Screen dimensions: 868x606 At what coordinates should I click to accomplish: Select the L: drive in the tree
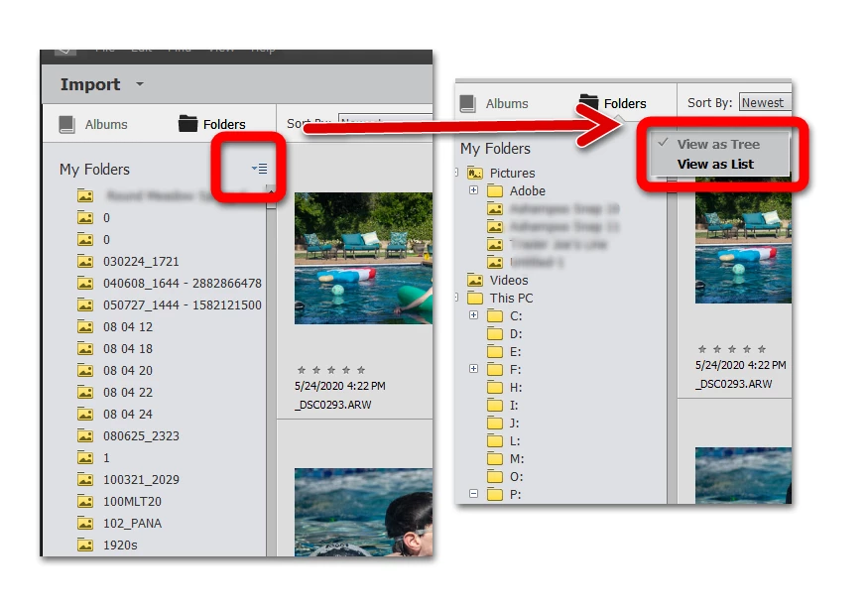tap(515, 441)
